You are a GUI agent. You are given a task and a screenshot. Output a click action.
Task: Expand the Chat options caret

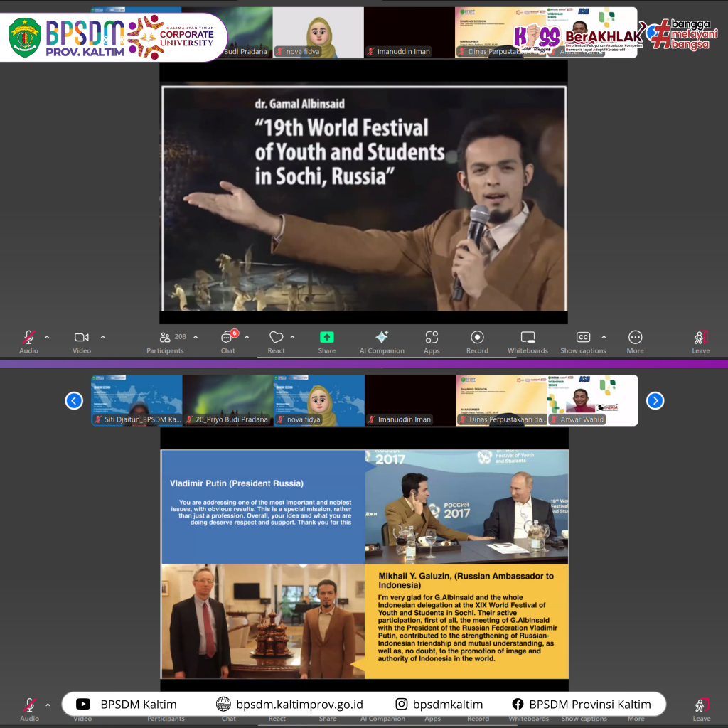(x=247, y=337)
